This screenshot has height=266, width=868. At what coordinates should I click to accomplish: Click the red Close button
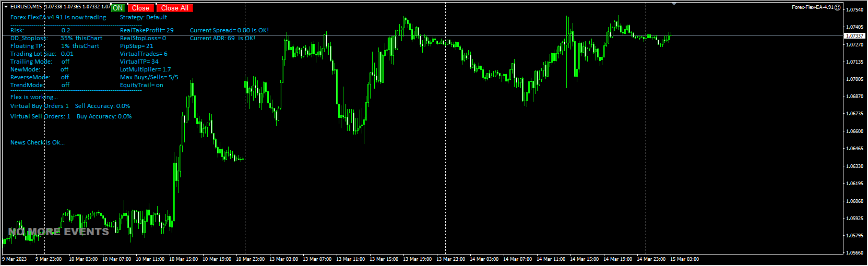tap(140, 8)
